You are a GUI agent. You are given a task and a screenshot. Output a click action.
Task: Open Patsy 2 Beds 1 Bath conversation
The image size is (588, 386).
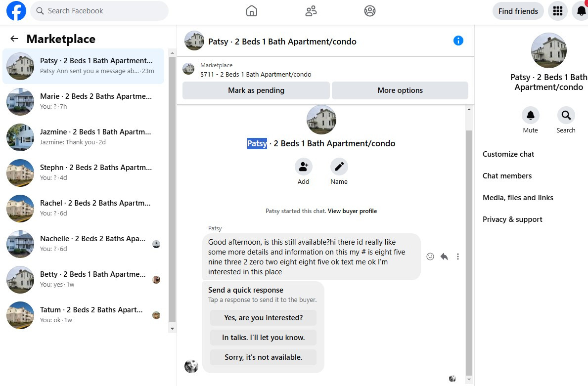pos(83,66)
